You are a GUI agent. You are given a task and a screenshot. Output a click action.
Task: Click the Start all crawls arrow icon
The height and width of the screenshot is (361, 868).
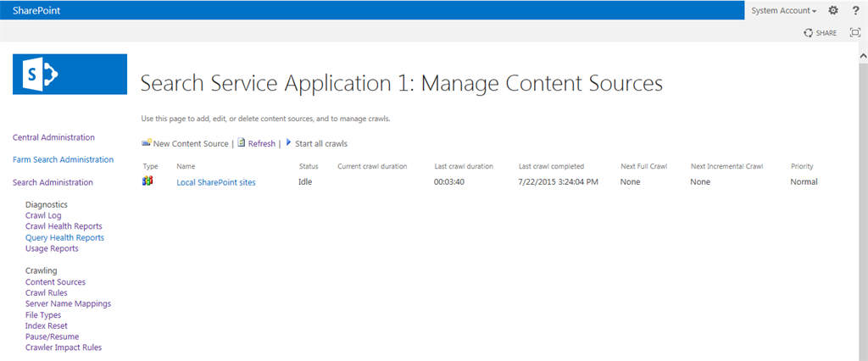[288, 143]
